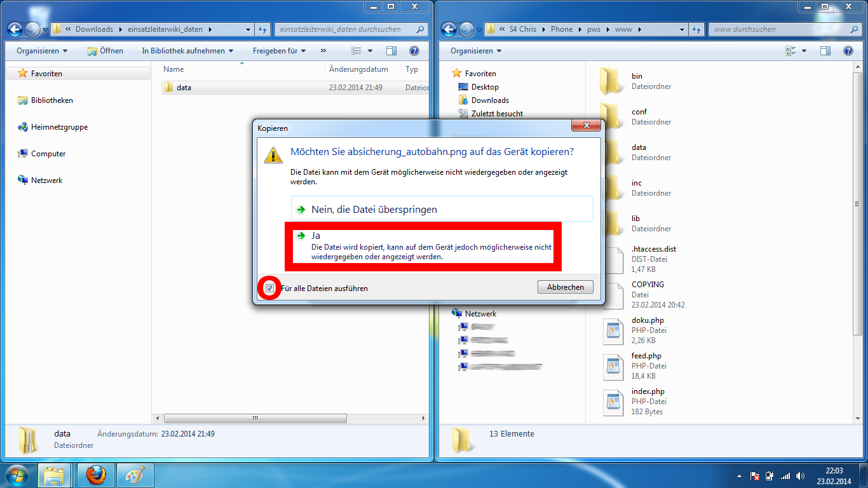The image size is (868, 488).
Task: Show hidden toolbar items via double chevron
Action: point(323,51)
